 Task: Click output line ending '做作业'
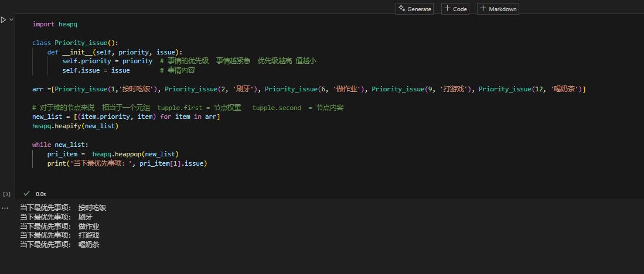click(x=60, y=227)
